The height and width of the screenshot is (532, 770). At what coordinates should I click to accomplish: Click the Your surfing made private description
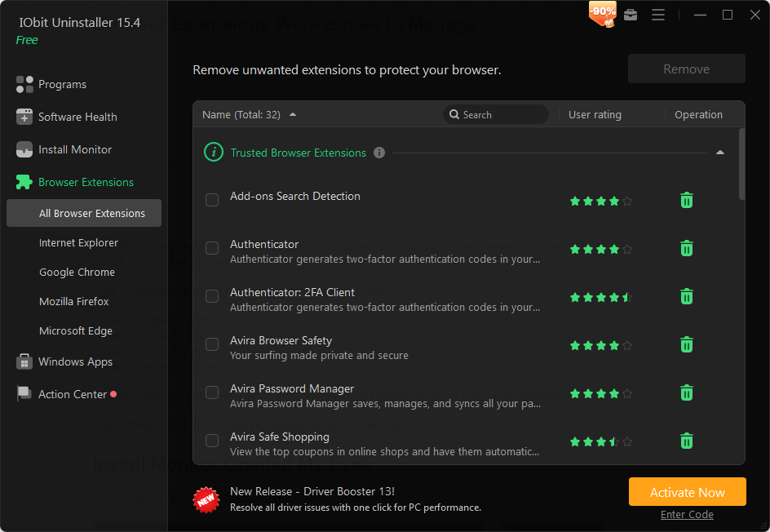(x=319, y=355)
